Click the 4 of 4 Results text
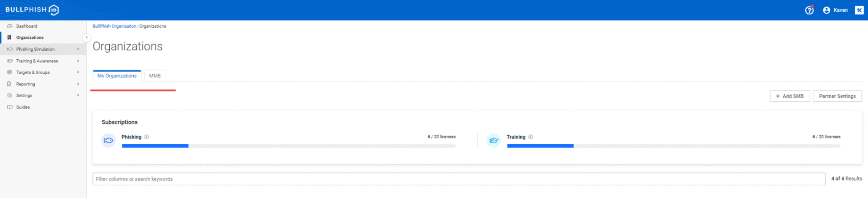This screenshot has width=868, height=198. [847, 179]
